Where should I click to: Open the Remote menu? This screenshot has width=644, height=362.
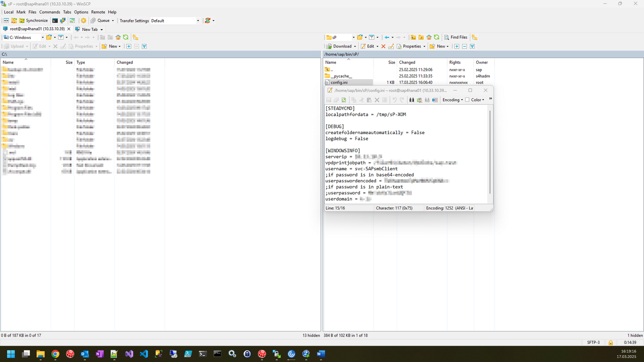click(98, 12)
